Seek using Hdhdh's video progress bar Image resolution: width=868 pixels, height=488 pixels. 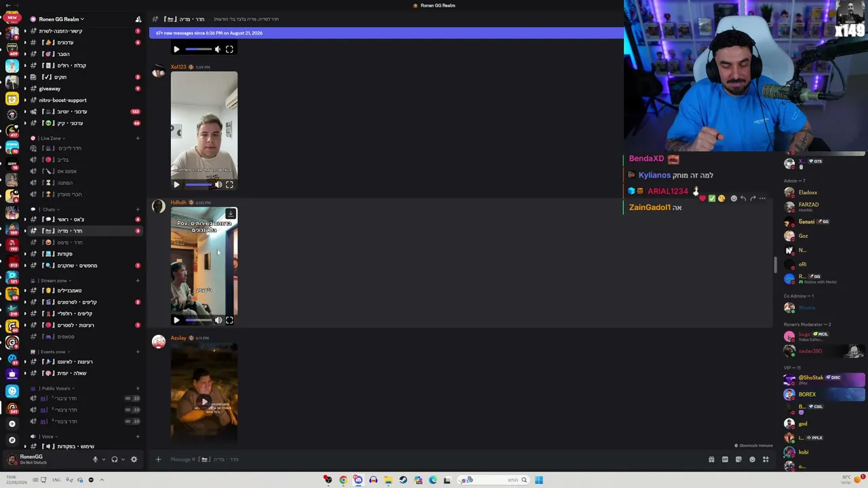(x=198, y=320)
